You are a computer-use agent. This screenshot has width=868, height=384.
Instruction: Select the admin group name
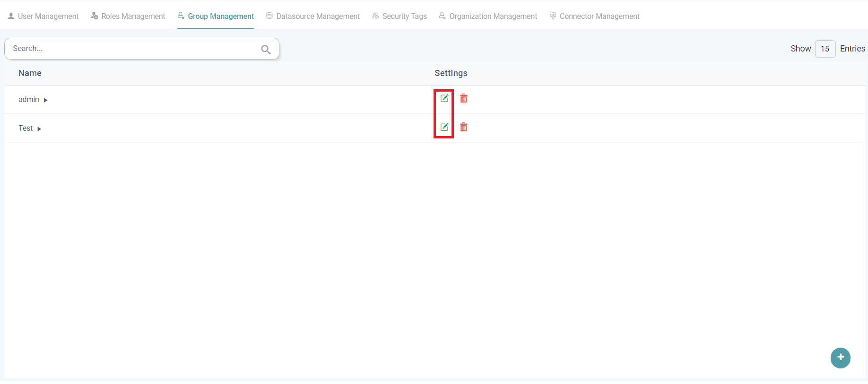click(28, 100)
